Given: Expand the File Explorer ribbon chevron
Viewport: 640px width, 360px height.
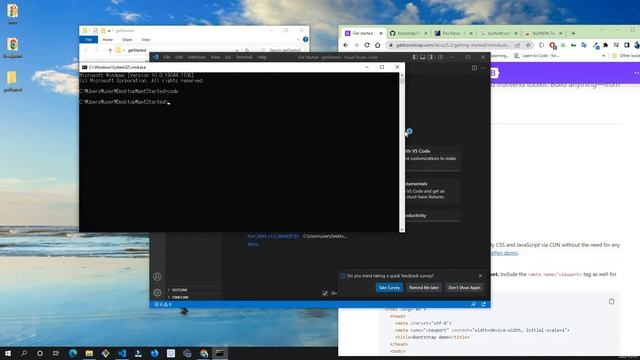Looking at the screenshot, I should click(298, 40).
